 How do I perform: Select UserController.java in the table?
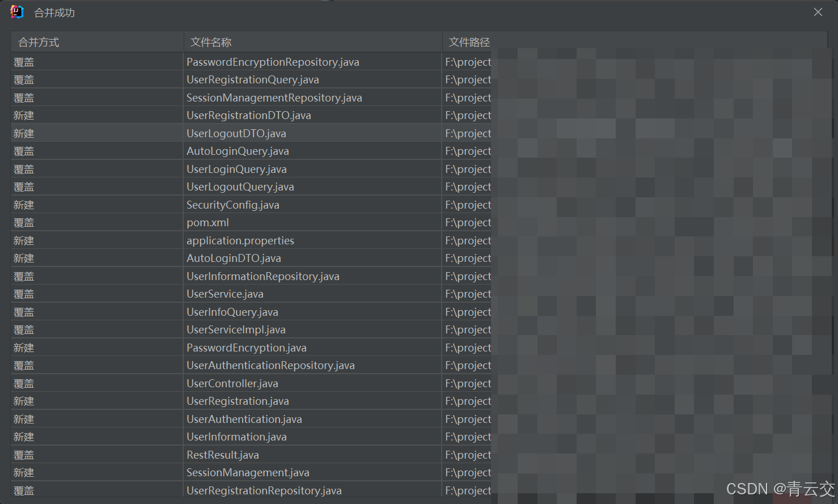tap(232, 383)
